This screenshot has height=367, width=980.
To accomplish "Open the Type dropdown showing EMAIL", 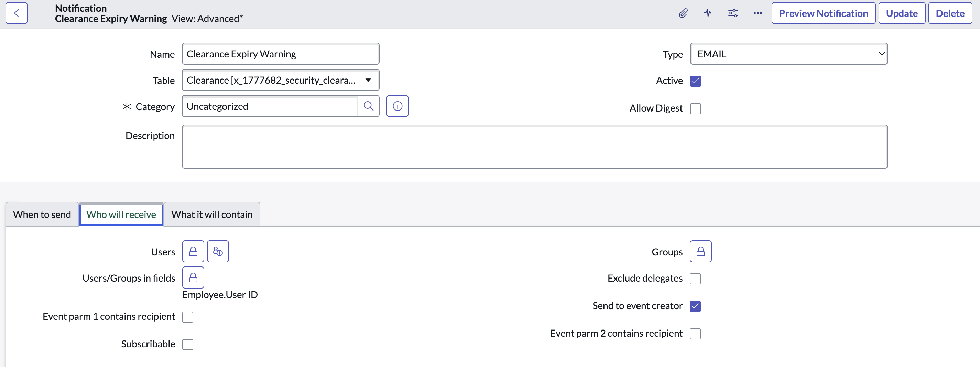I will click(x=788, y=54).
